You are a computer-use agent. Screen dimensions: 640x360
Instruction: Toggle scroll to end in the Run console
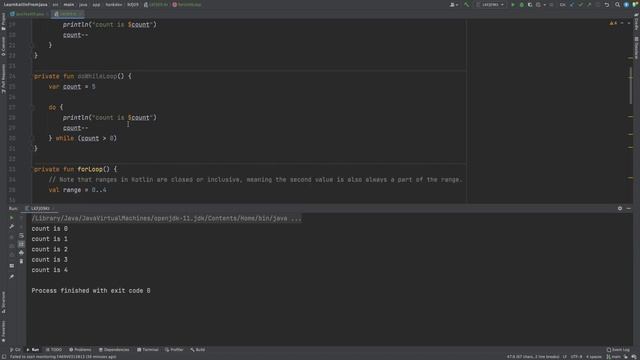click(x=21, y=244)
